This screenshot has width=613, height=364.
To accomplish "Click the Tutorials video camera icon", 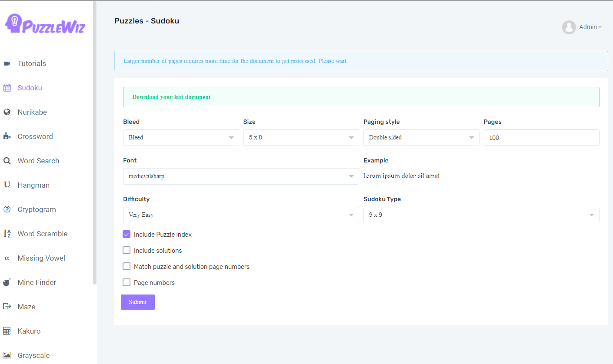I will pos(7,63).
